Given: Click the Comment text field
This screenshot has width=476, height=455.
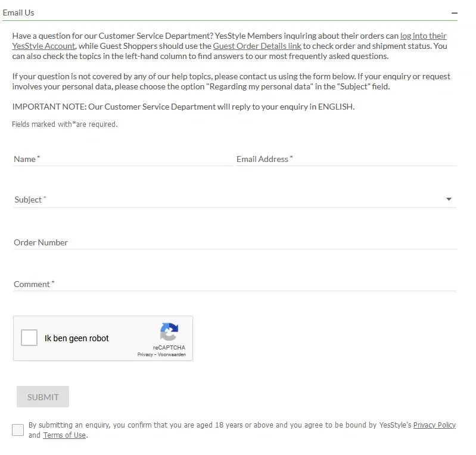Looking at the screenshot, I should 234,284.
